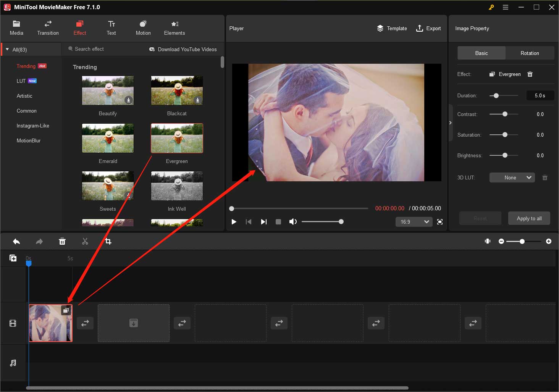Switch to the Rotation tab

(530, 53)
